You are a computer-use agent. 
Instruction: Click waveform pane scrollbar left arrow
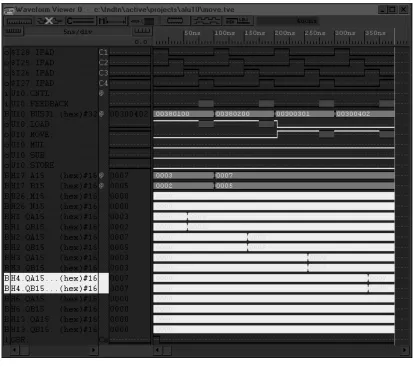(x=158, y=350)
